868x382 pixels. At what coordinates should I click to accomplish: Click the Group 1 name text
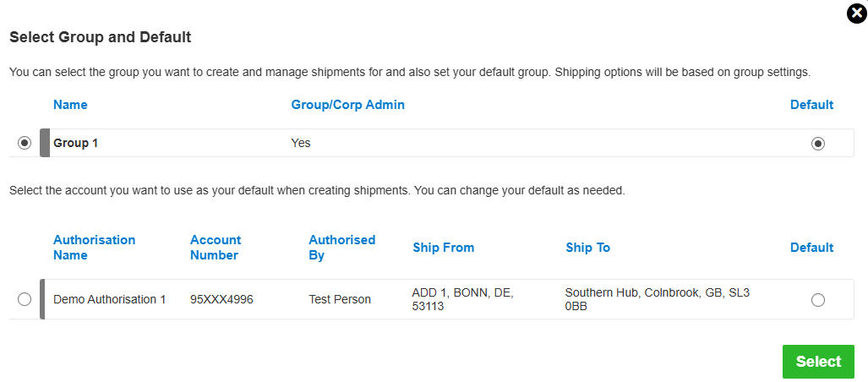[76, 143]
